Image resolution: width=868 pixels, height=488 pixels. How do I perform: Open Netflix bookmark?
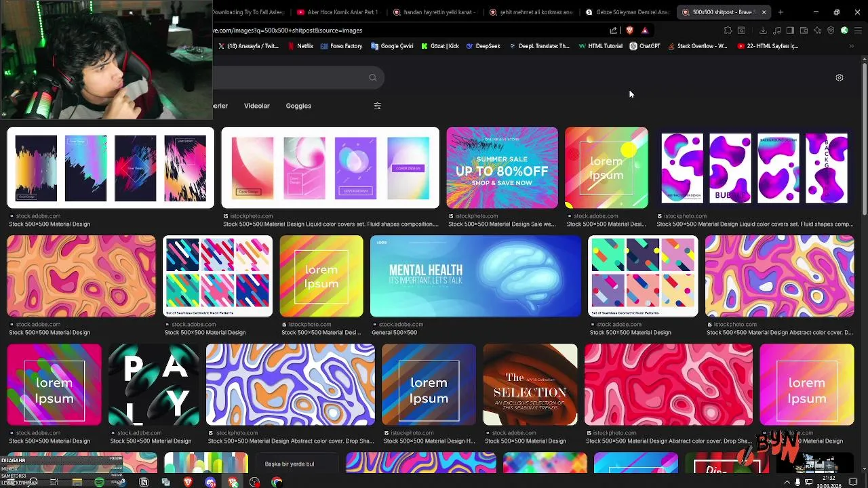300,46
